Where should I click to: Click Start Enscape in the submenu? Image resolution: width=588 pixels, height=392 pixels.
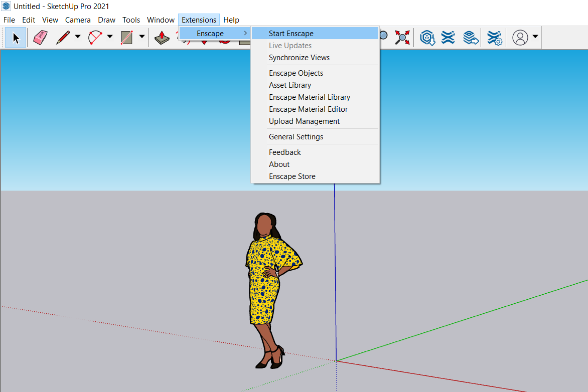coord(291,34)
